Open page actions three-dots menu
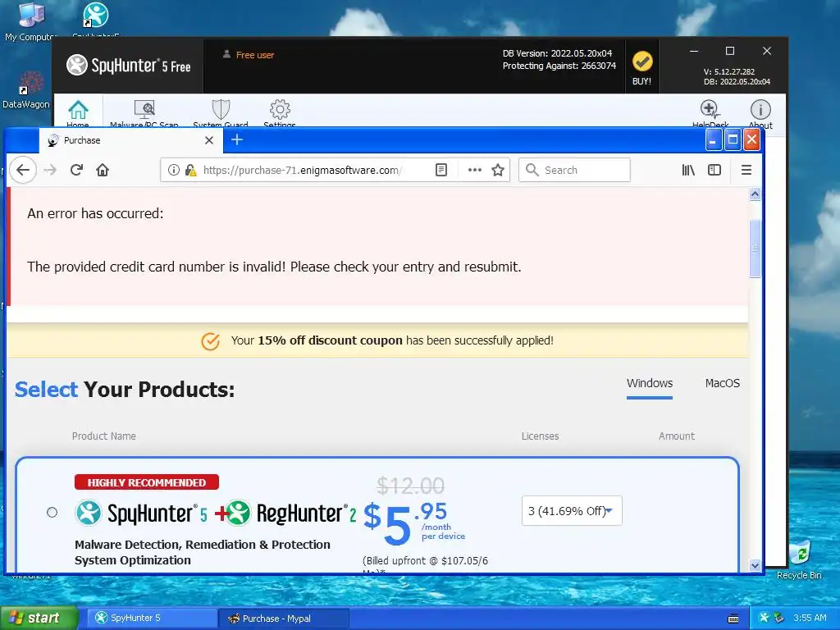The image size is (840, 630). [475, 170]
